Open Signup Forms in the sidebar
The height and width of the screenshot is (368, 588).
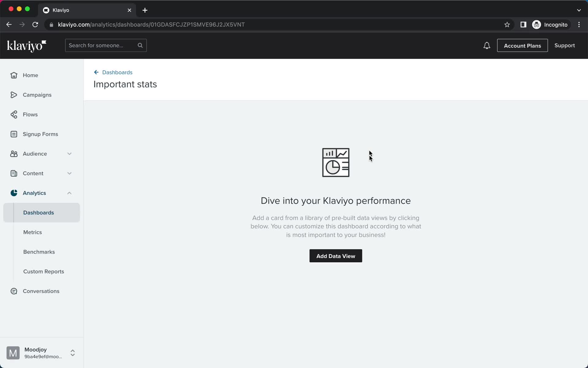40,134
